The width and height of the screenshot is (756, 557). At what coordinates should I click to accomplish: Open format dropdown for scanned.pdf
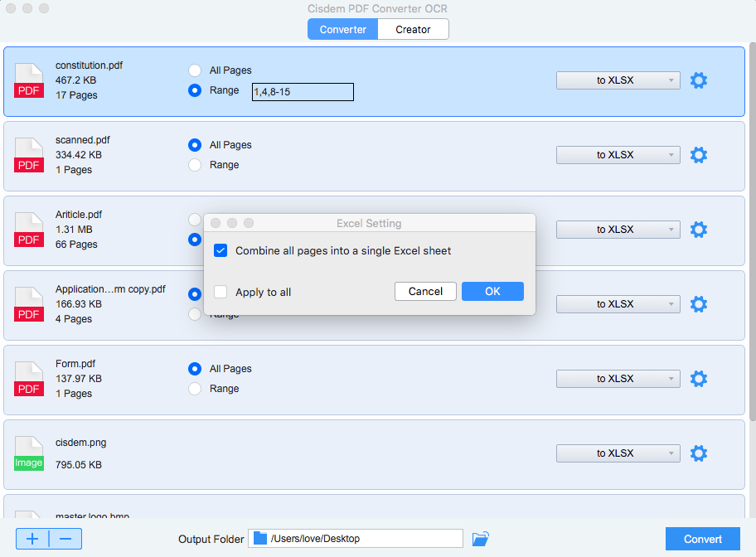click(618, 155)
